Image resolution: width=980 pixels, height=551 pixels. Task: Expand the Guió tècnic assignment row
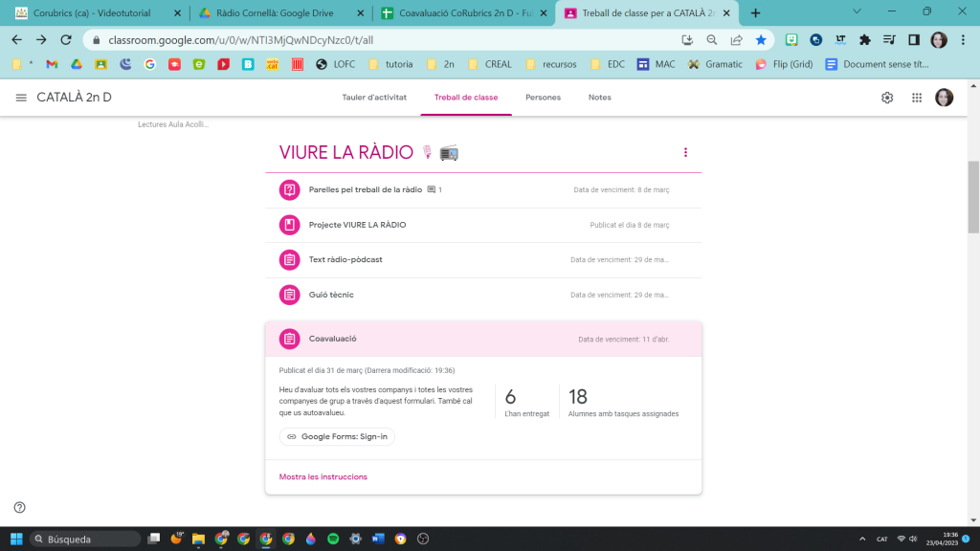click(x=331, y=295)
